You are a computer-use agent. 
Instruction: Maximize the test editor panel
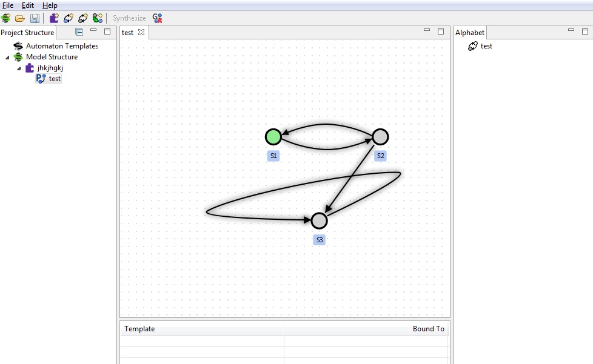(441, 31)
